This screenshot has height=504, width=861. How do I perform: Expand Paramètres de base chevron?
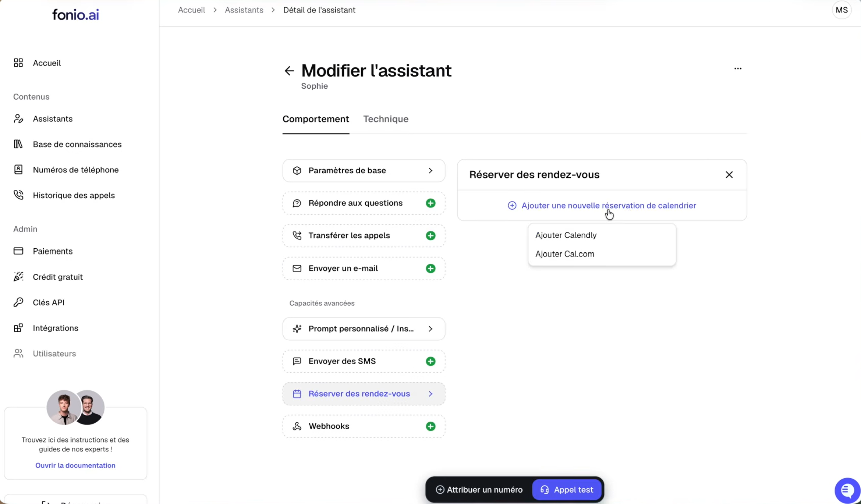(431, 171)
